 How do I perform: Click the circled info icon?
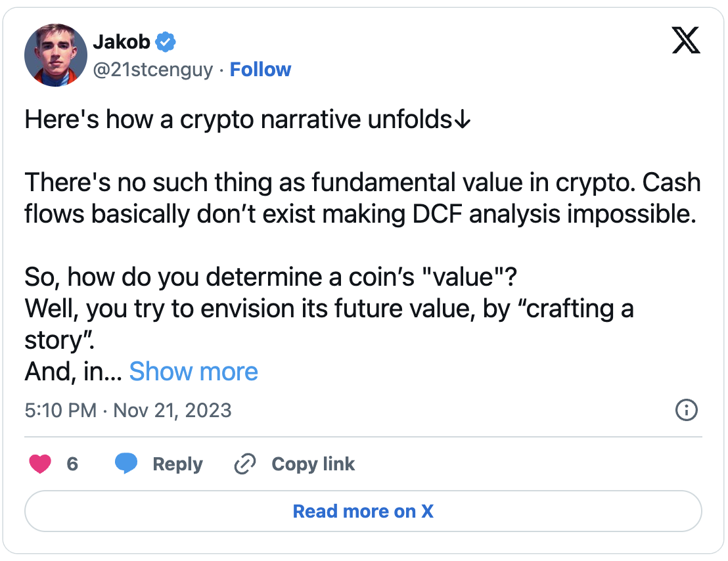(686, 411)
